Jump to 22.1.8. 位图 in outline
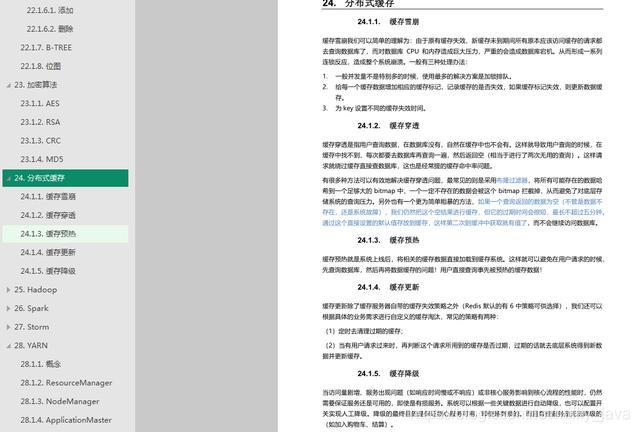 [41, 66]
